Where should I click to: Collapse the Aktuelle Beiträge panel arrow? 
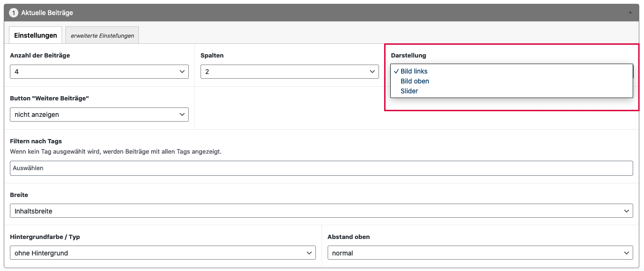click(631, 13)
